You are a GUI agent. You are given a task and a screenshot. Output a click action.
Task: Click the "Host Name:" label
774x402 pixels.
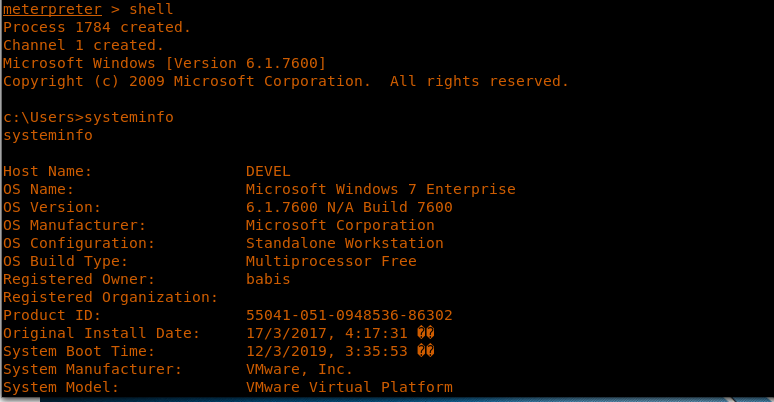47,171
